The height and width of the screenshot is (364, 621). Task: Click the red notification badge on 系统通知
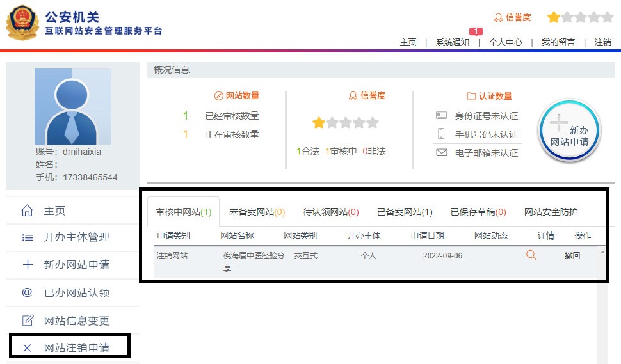click(476, 31)
